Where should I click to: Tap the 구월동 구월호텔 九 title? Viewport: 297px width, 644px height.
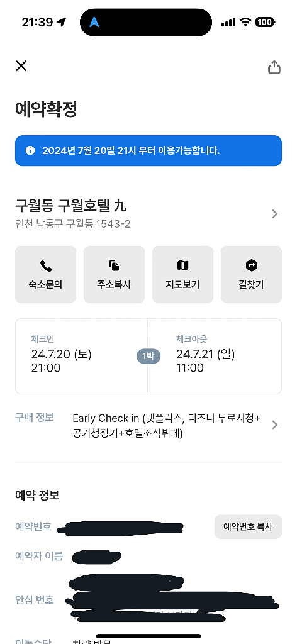click(71, 203)
